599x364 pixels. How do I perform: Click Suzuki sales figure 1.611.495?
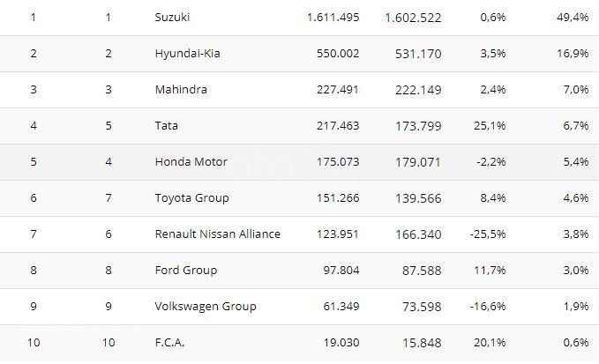(x=333, y=18)
